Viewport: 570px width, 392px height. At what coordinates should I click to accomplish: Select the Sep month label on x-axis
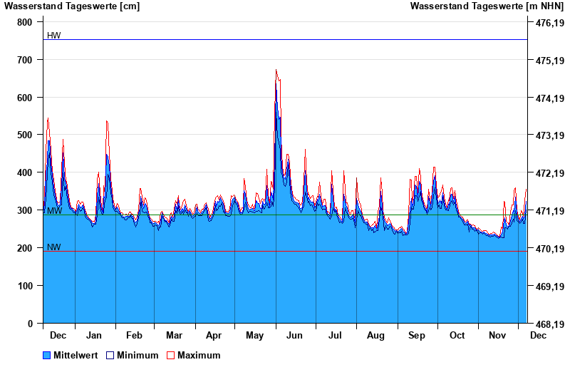417,336
